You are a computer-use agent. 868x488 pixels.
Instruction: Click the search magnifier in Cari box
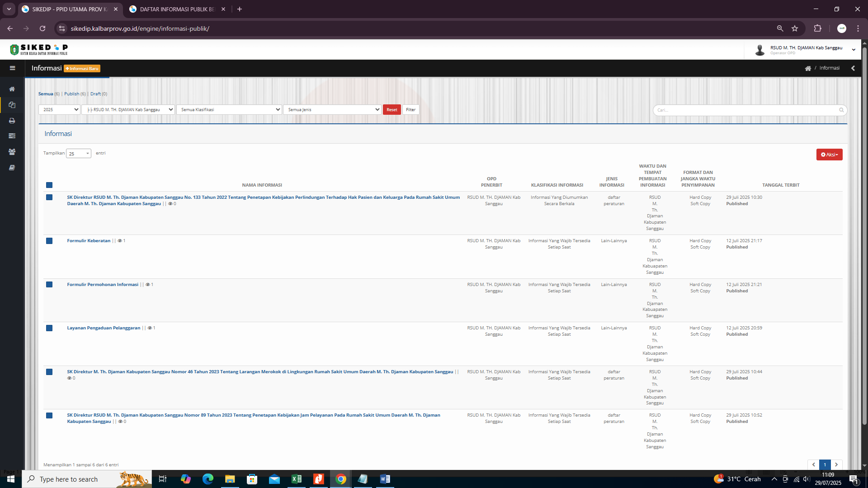841,110
